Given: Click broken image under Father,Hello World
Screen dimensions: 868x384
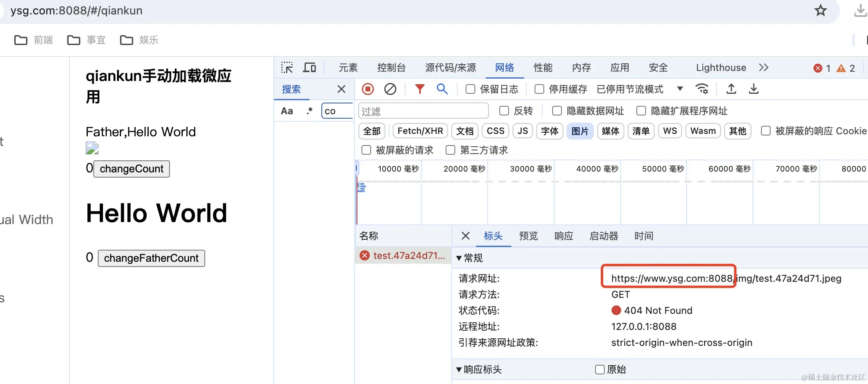Looking at the screenshot, I should (x=92, y=148).
